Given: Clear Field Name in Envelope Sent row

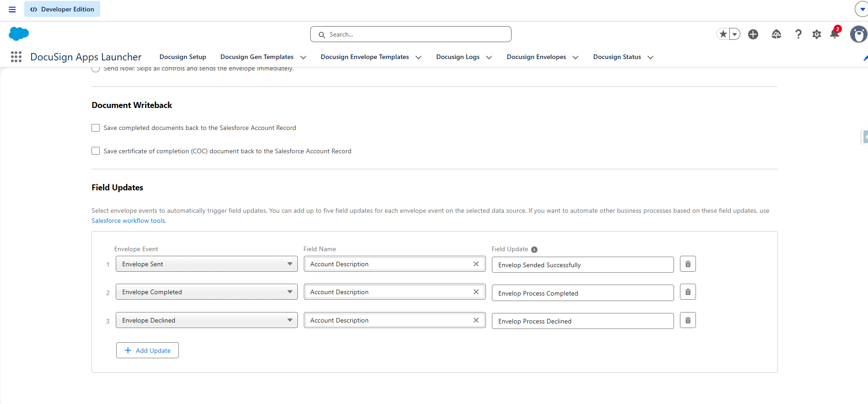Looking at the screenshot, I should tap(476, 264).
